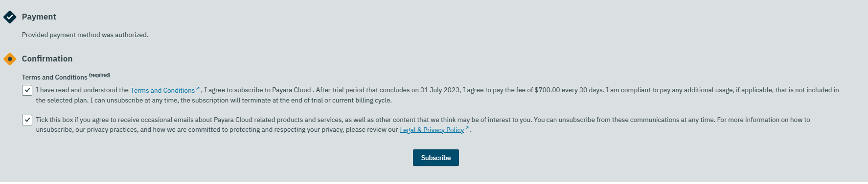Open the Terms and Conditions link

[162, 90]
